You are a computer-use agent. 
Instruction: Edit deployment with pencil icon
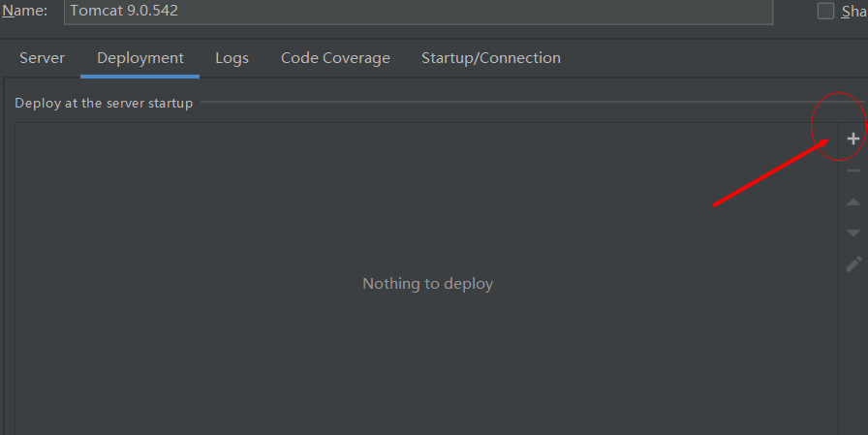[x=853, y=264]
